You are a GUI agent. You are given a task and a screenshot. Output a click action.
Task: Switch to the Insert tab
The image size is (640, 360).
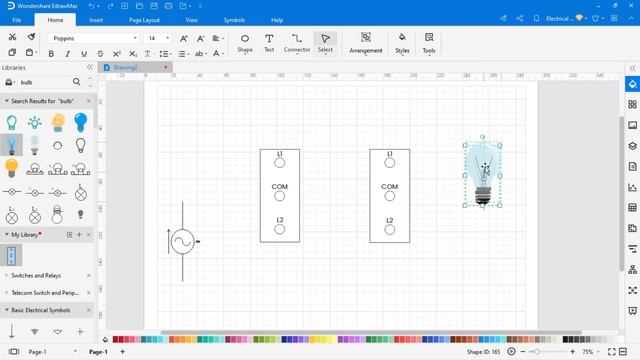[96, 20]
